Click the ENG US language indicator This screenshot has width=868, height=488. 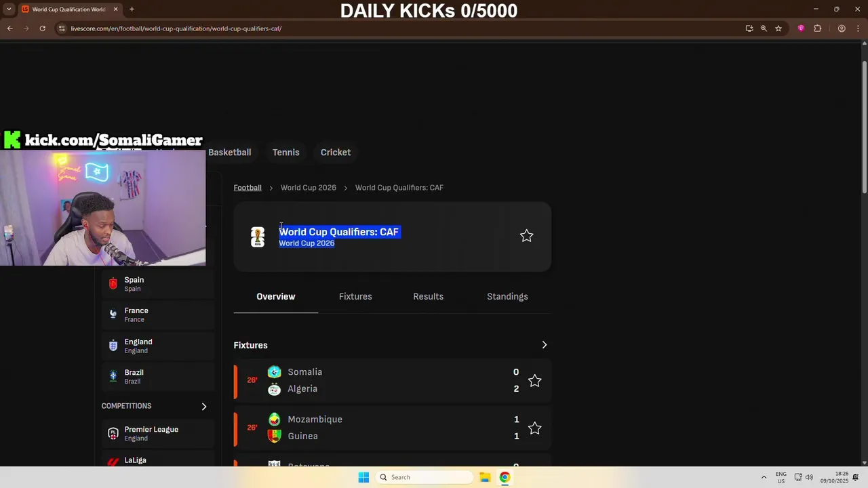pos(781,477)
